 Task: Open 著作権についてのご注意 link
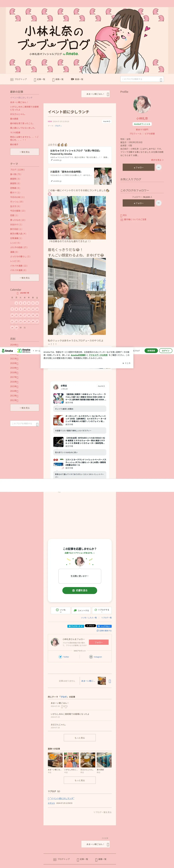pos(133,219)
